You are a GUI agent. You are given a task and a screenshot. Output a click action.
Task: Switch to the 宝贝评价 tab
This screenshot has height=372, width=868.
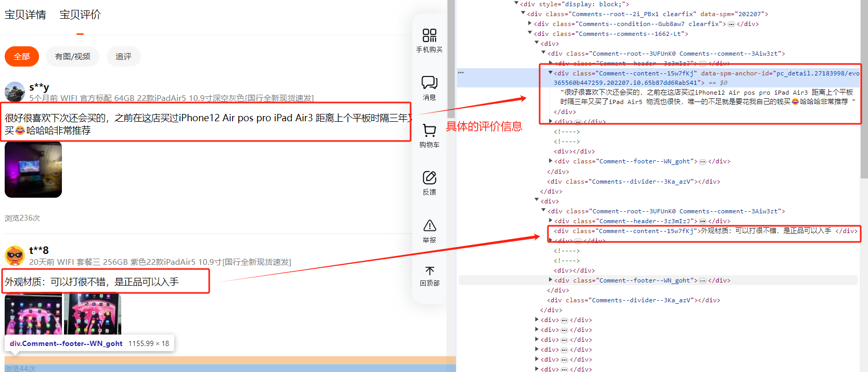(x=80, y=15)
